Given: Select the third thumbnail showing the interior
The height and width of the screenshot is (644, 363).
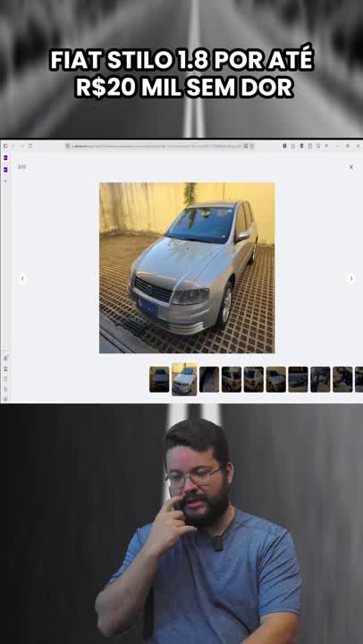Looking at the screenshot, I should click(209, 379).
